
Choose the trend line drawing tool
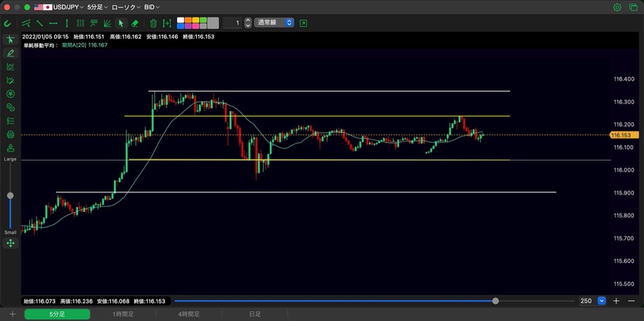(x=40, y=23)
